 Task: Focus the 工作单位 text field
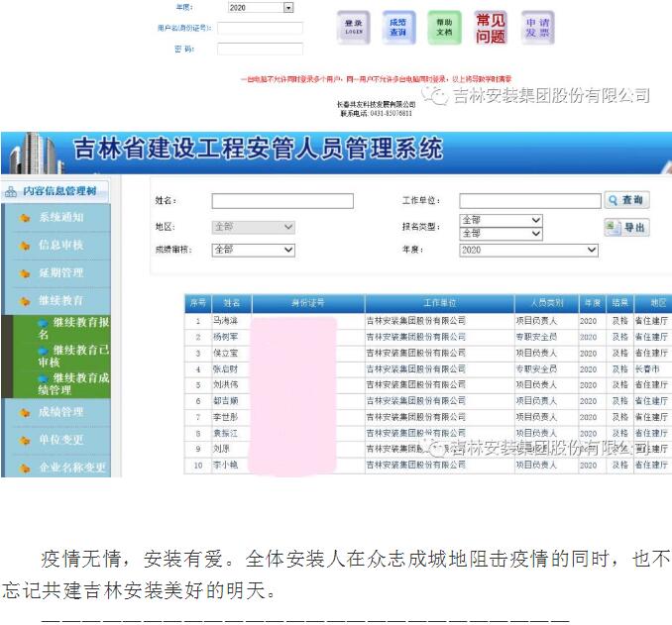pyautogui.click(x=529, y=201)
